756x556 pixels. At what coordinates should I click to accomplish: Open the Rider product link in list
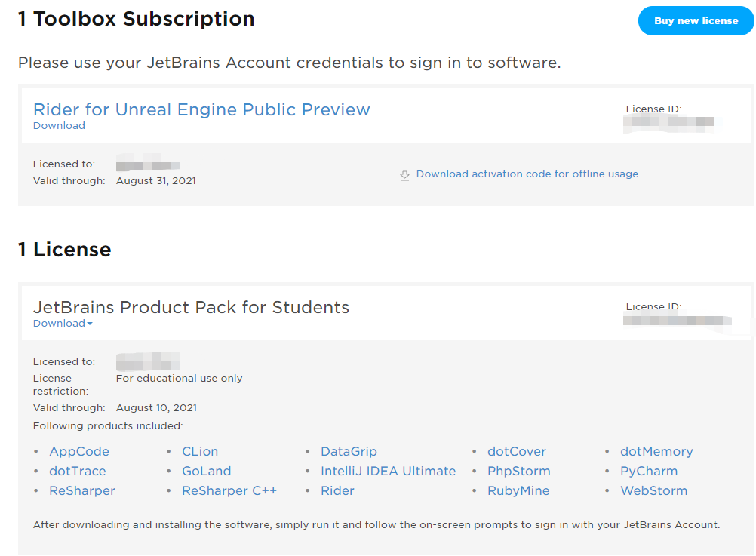[337, 491]
